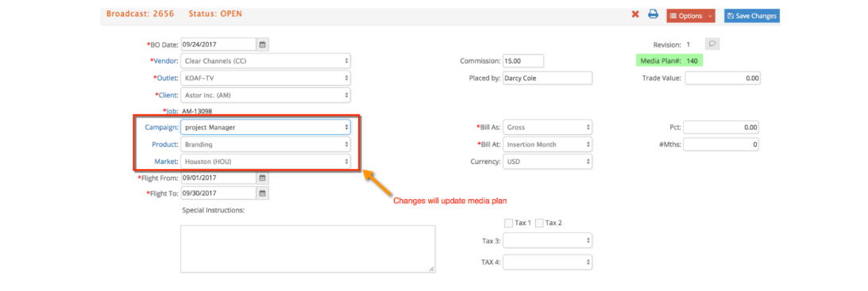This screenshot has height=291, width=868.
Task: Enable the Tax 2 checkbox
Action: tap(539, 222)
